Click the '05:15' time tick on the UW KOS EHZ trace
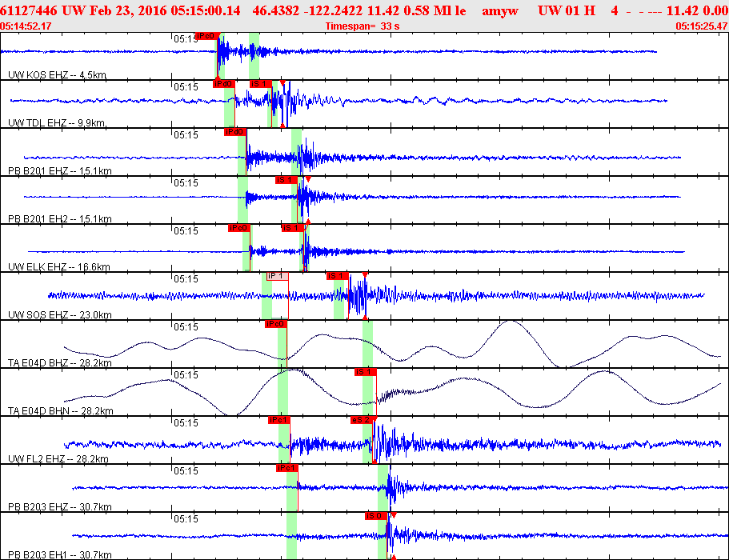Viewport: 729px width, 560px height. (x=186, y=39)
